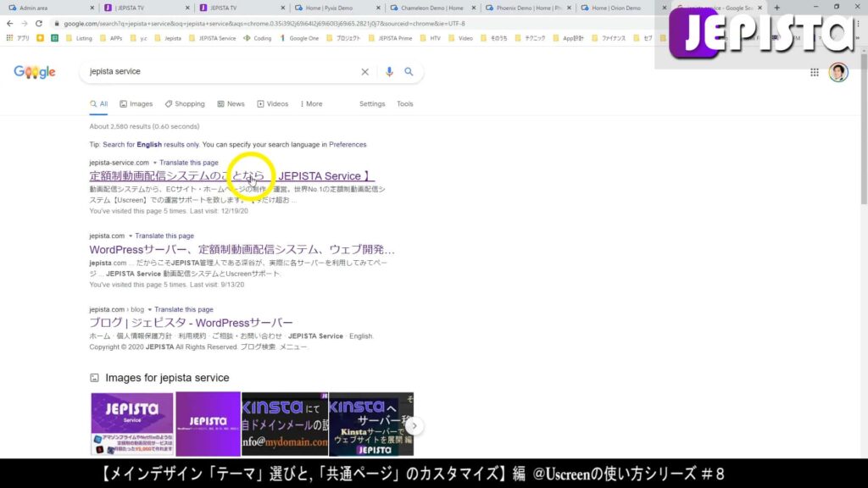Translate the jepista.com › blog page
868x488 pixels.
(x=184, y=310)
